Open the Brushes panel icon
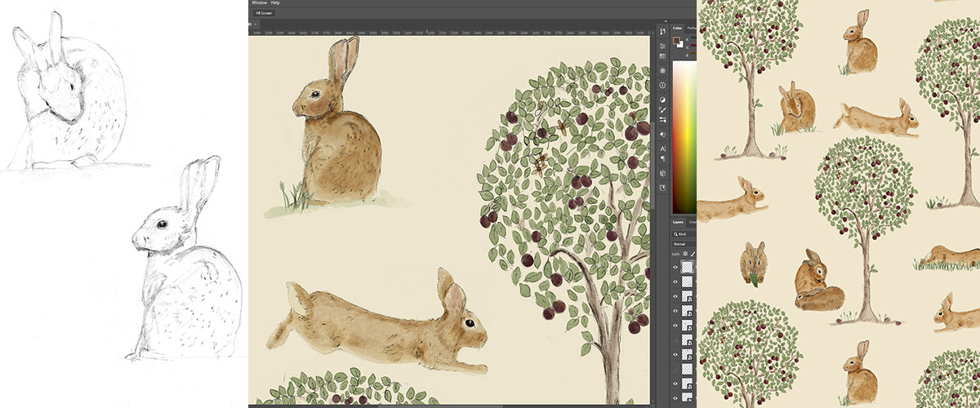980x408 pixels. [x=662, y=109]
